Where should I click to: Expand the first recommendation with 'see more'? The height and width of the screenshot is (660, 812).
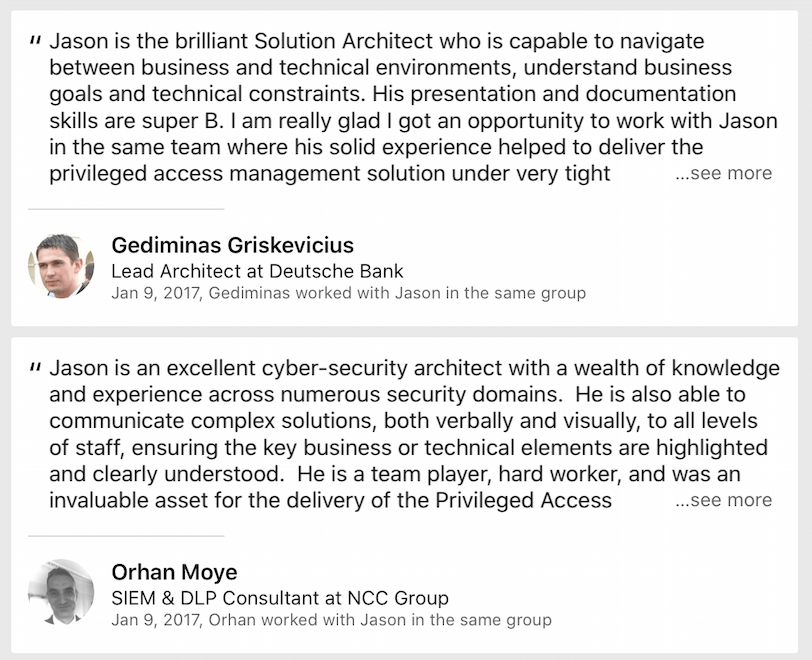(x=724, y=173)
